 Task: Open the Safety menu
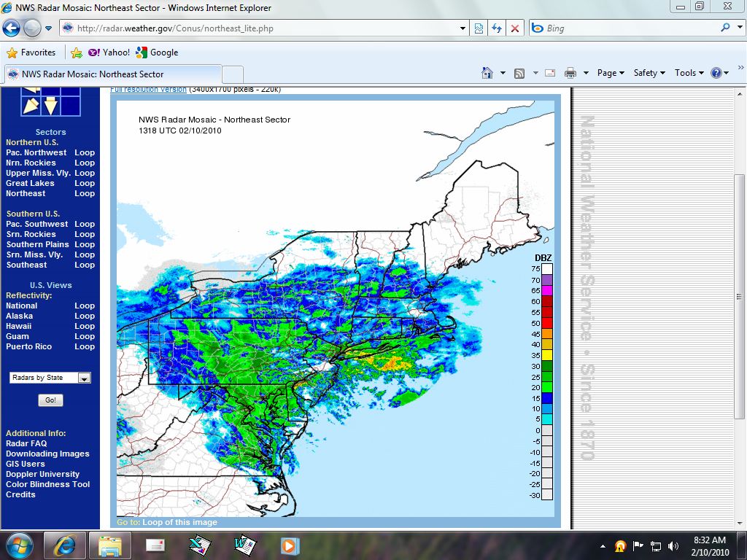[x=649, y=73]
